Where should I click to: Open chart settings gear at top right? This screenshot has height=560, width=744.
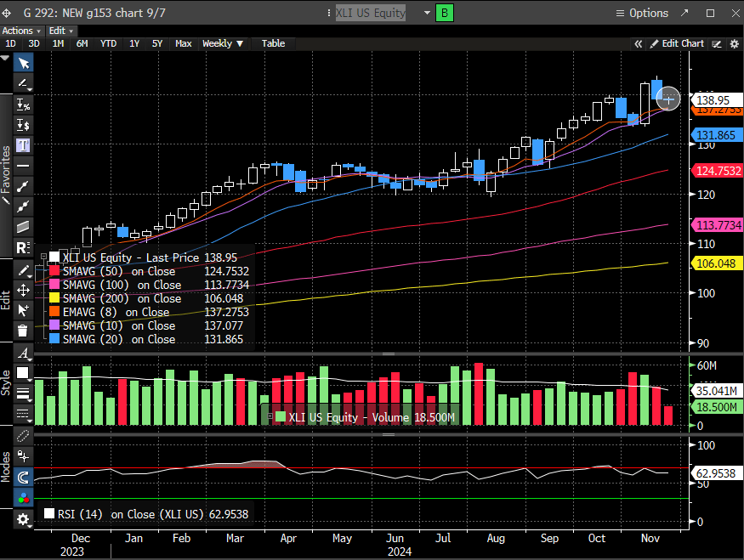(734, 44)
